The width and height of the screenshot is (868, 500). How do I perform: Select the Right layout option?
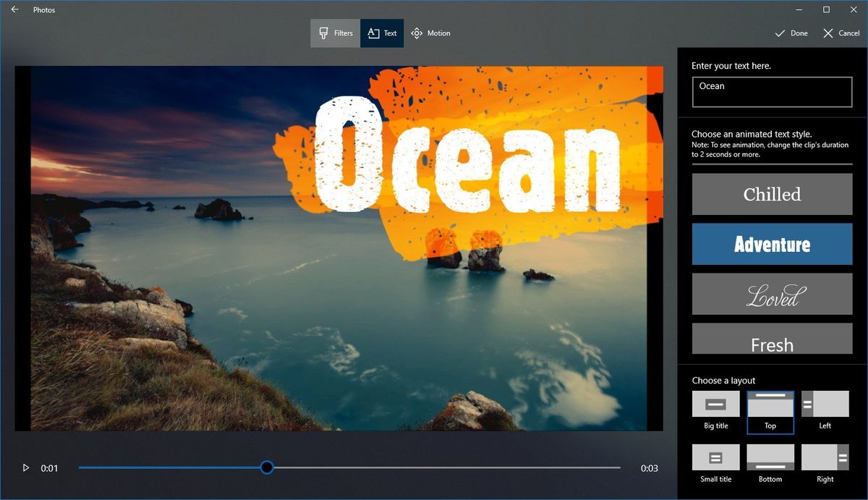point(825,457)
